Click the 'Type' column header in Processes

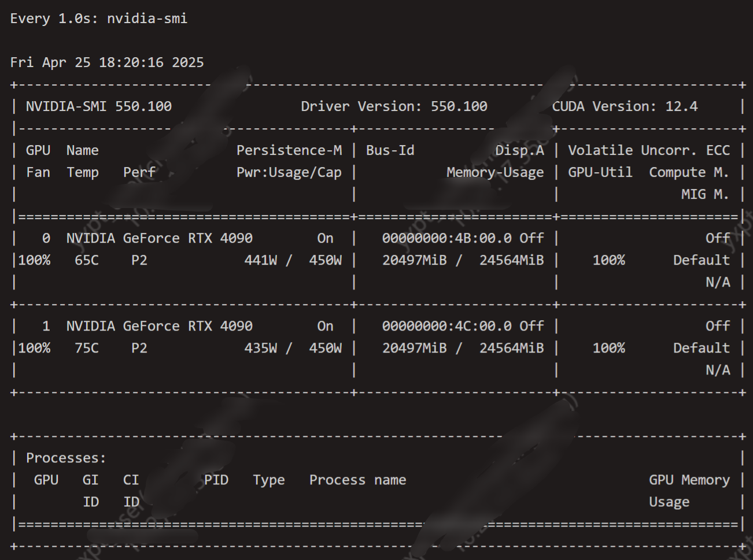coord(269,480)
